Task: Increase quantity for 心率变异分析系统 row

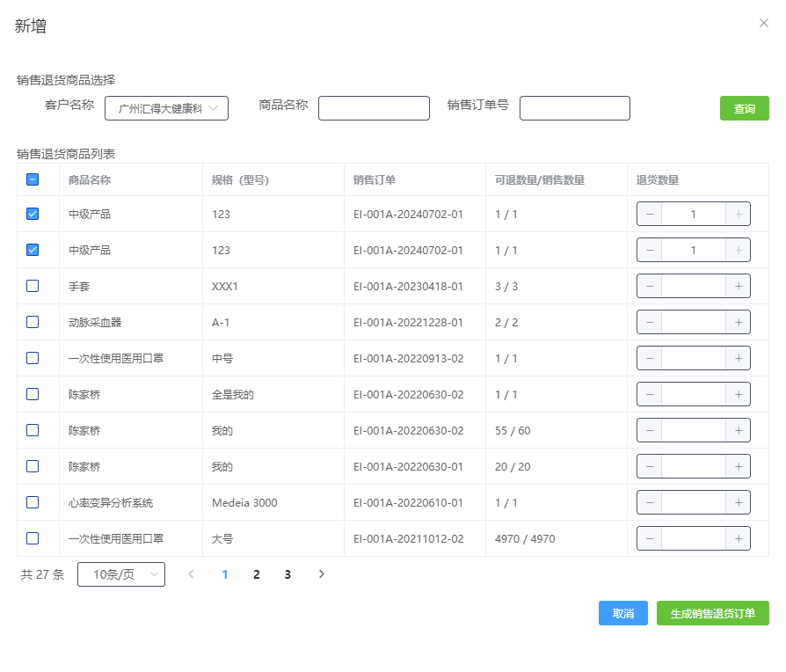Action: [738, 502]
